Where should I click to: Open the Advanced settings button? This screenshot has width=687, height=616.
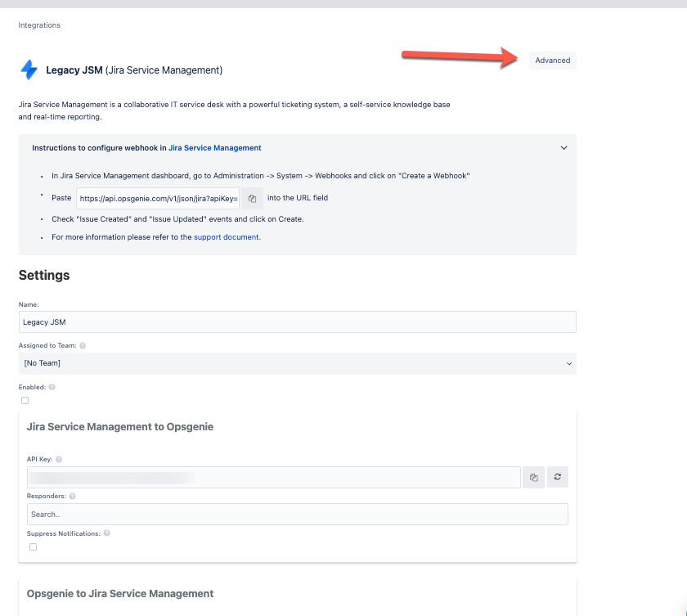point(553,61)
